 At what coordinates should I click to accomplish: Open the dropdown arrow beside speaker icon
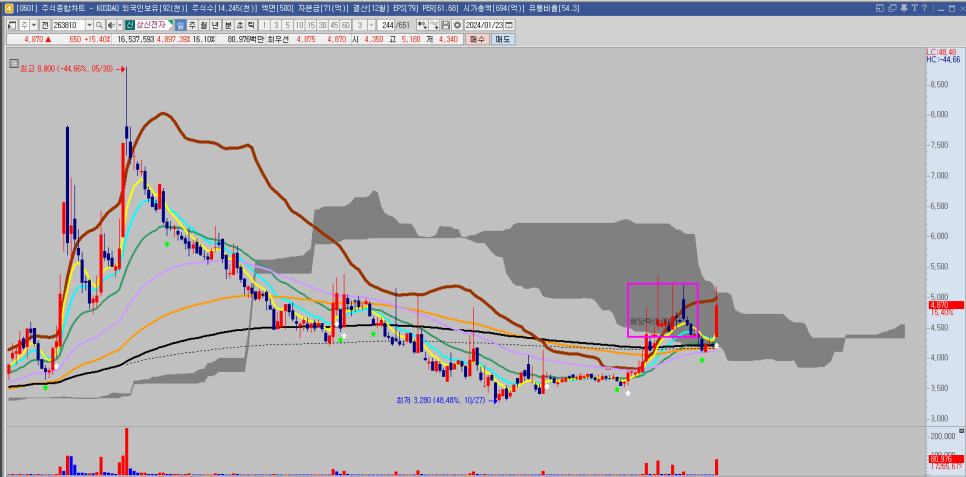(120, 25)
